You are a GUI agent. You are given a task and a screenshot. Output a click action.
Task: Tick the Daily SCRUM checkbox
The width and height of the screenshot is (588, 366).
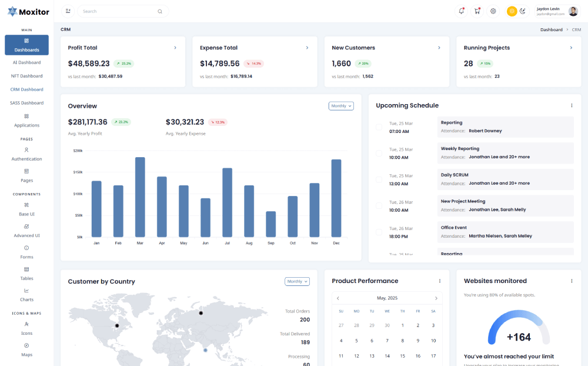[379, 179]
